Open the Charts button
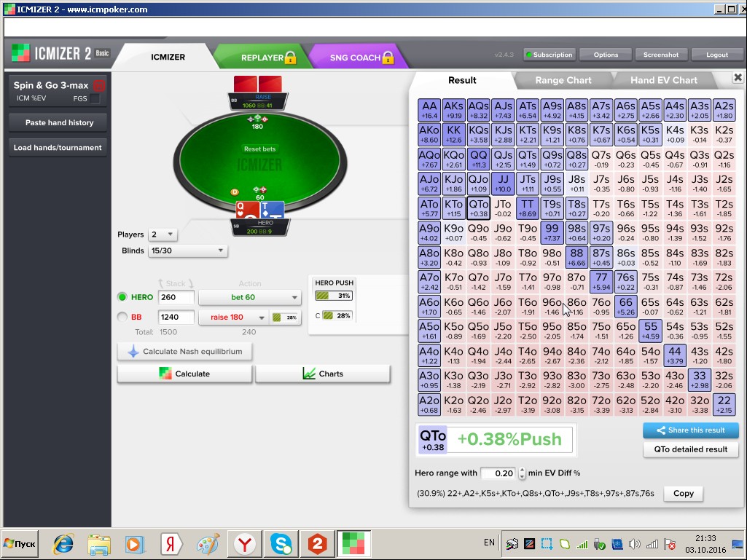The height and width of the screenshot is (560, 747). pos(323,374)
